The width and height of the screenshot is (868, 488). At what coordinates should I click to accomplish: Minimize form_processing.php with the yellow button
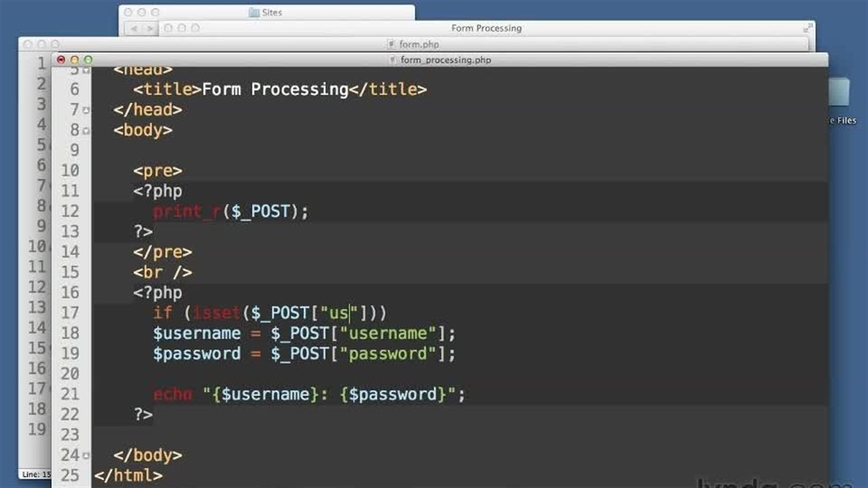pyautogui.click(x=75, y=60)
